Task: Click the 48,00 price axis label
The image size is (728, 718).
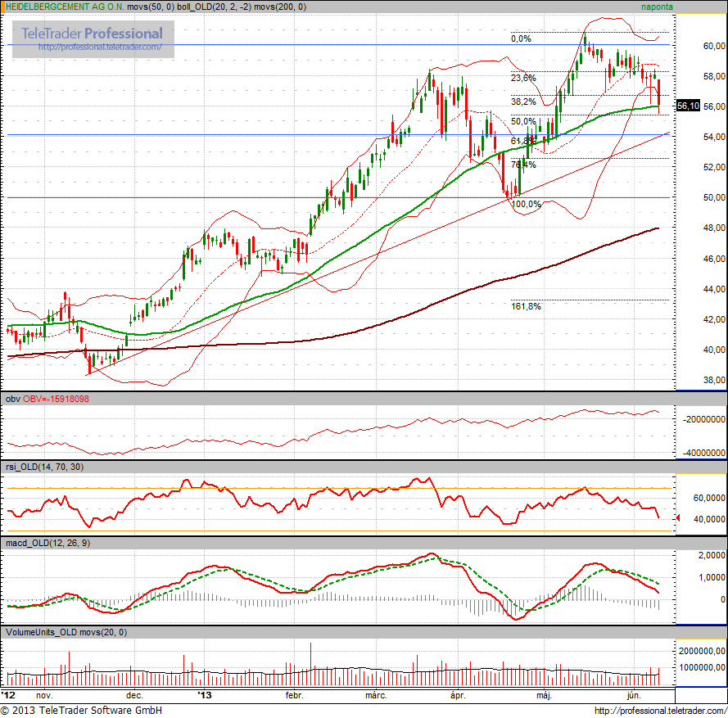Action: [x=714, y=228]
